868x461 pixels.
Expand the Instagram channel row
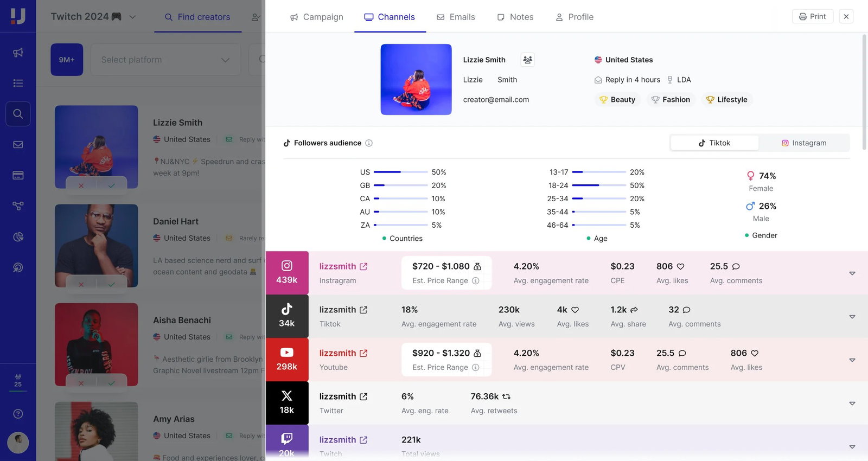tap(852, 273)
